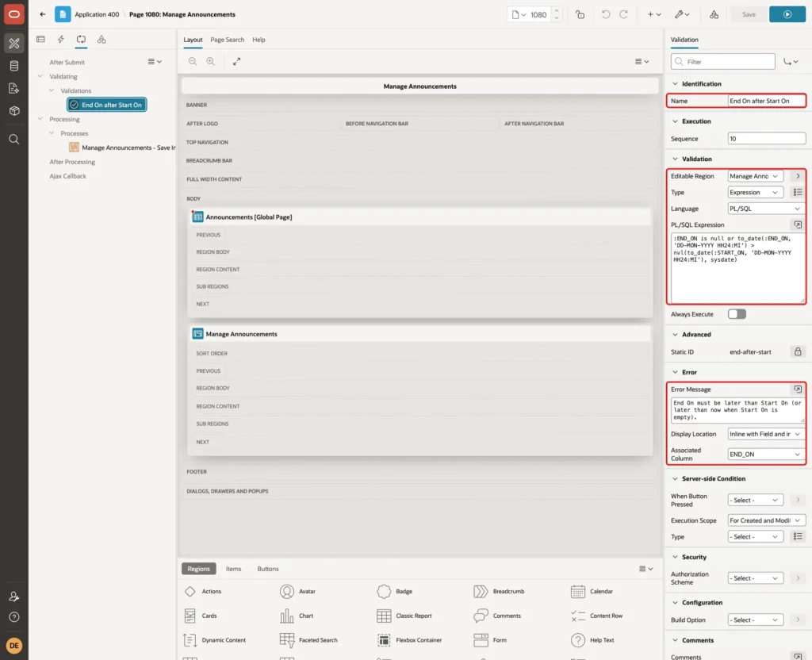Open Error Message editor popup icon
The width and height of the screenshot is (812, 660).
pos(798,389)
